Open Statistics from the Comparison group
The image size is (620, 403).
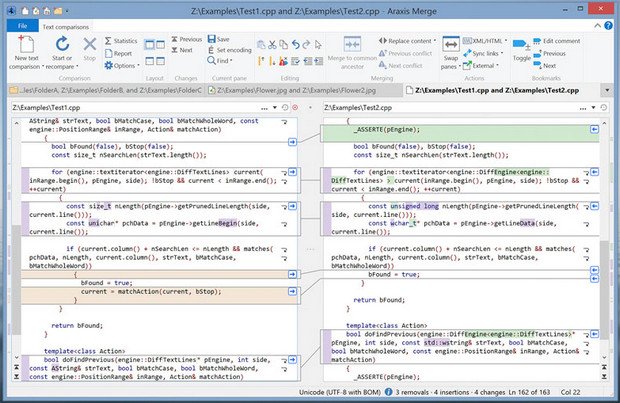click(121, 41)
